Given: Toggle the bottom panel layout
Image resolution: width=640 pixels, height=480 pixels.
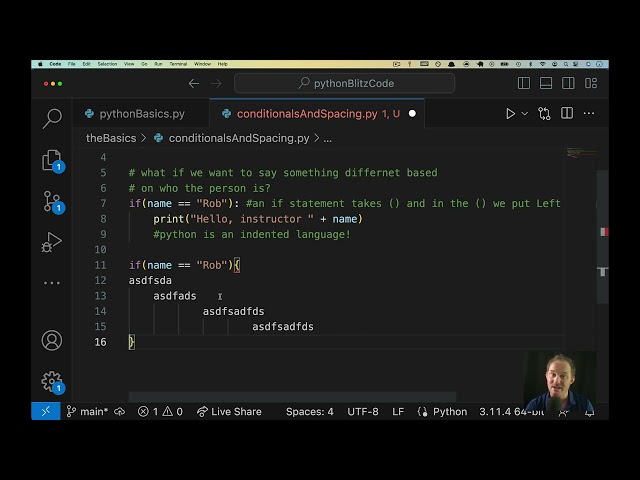Looking at the screenshot, I should pyautogui.click(x=546, y=83).
